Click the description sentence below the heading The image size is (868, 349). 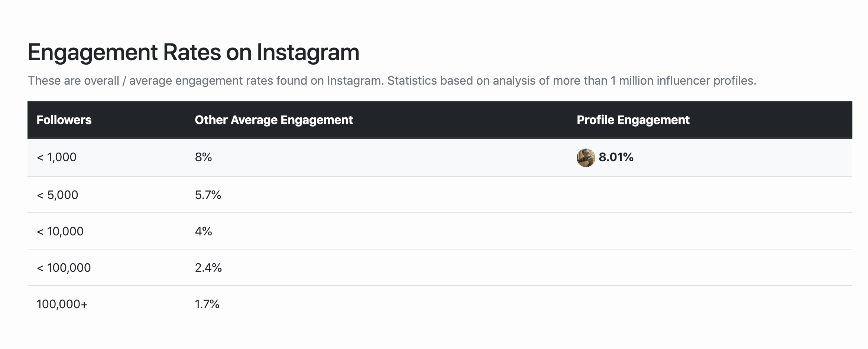tap(392, 81)
